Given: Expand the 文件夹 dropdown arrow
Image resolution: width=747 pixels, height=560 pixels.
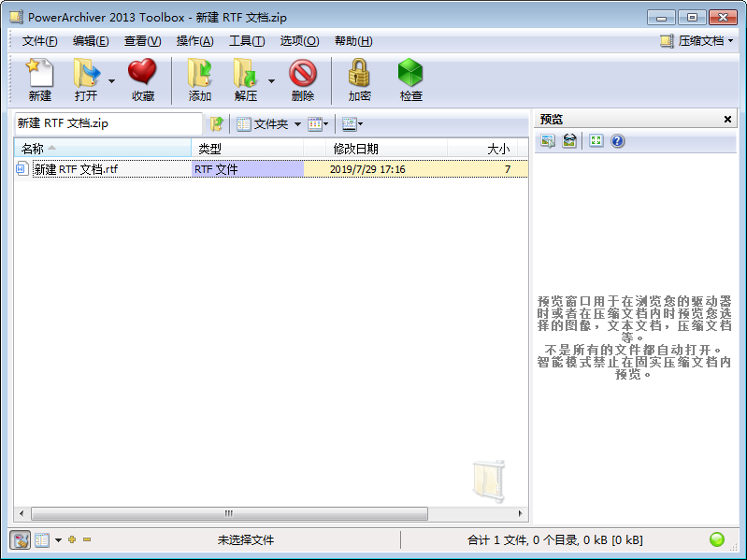Looking at the screenshot, I should coord(297,124).
